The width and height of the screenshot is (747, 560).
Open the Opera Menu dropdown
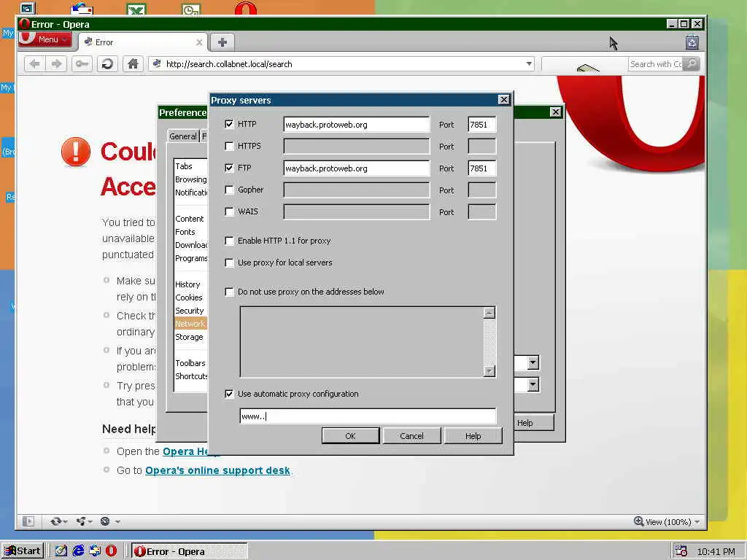click(45, 39)
